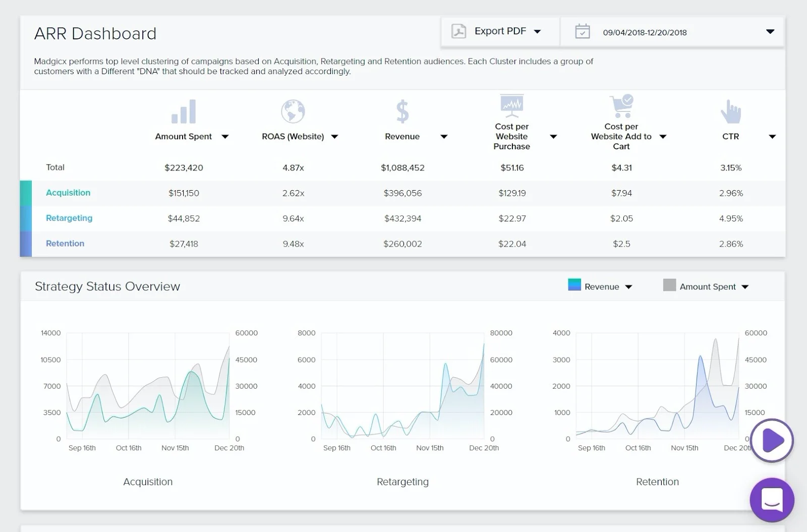Click the Amount Spent gray legend swatch
807x532 pixels.
(x=669, y=285)
